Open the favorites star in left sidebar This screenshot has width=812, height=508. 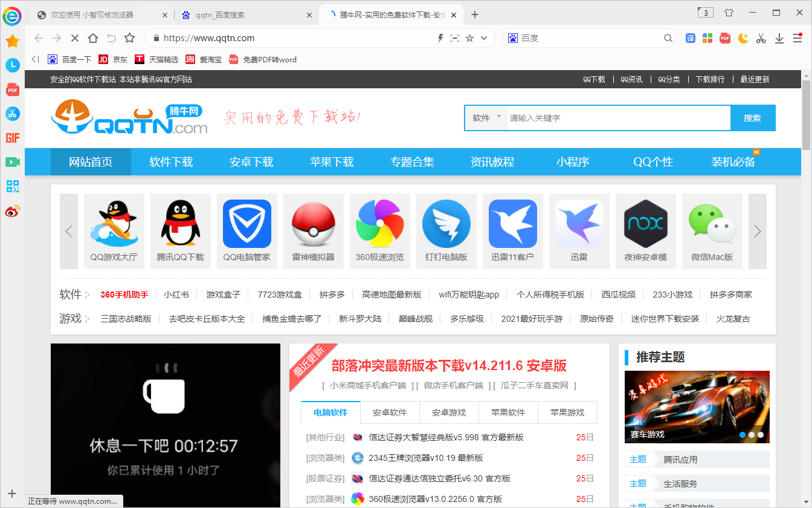pos(12,41)
